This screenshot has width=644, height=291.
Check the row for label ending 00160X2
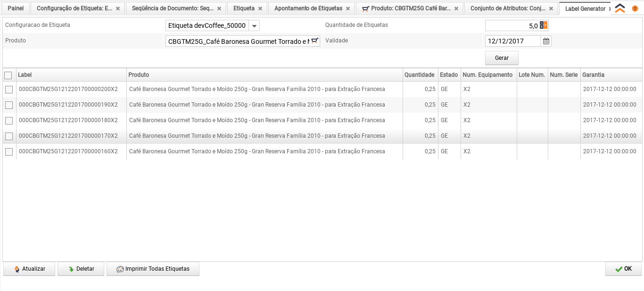pyautogui.click(x=9, y=151)
